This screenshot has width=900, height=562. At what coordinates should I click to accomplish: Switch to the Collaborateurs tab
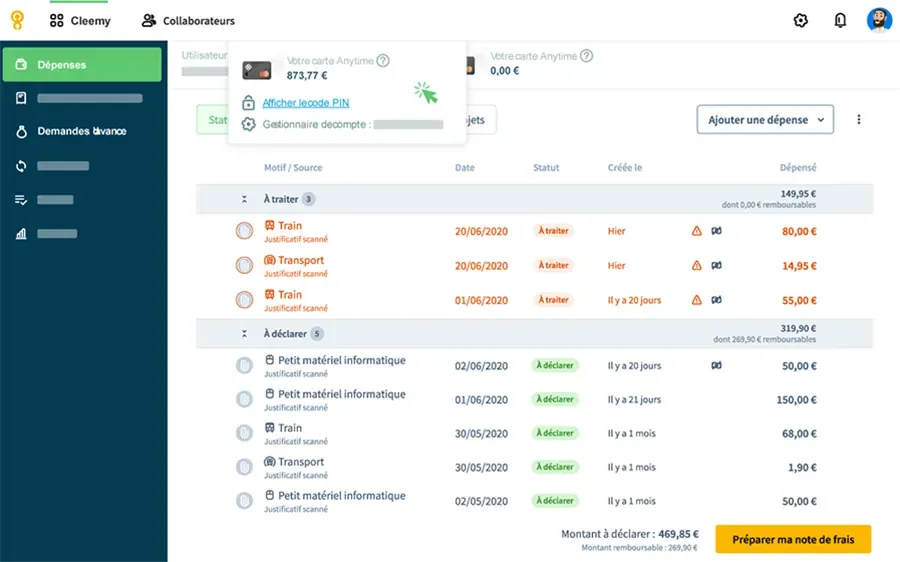[x=188, y=20]
